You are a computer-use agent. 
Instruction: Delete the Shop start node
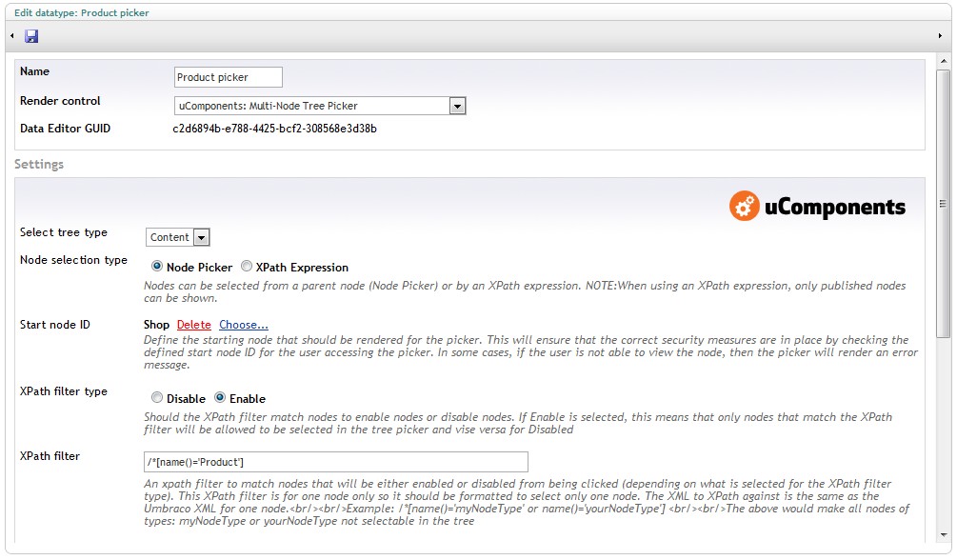coord(193,325)
